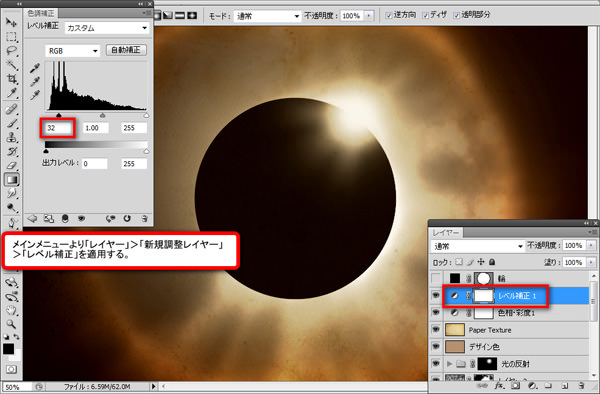Switch to レイヤー panel tab

[x=446, y=232]
